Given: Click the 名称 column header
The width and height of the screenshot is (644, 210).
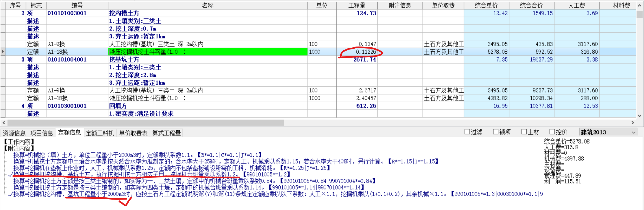Looking at the screenshot, I should (x=208, y=6).
